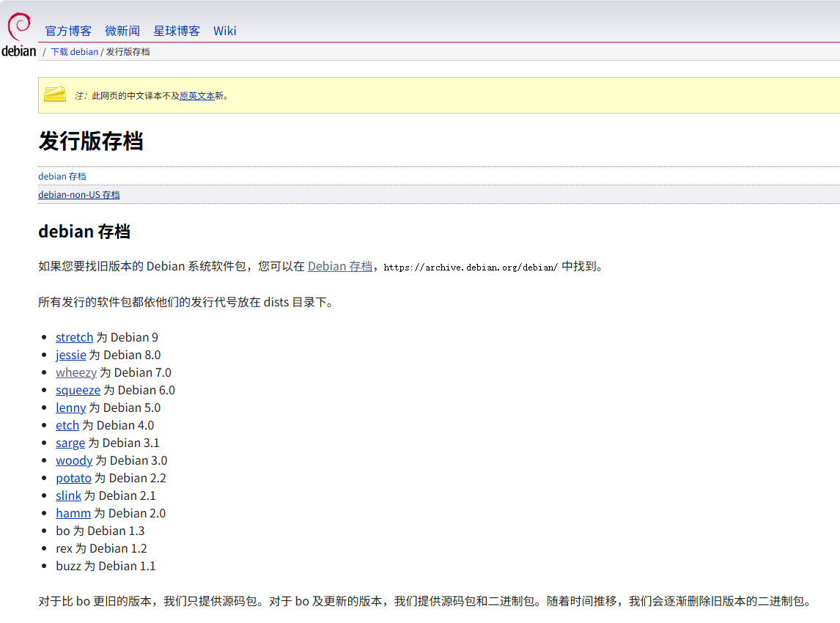The height and width of the screenshot is (623, 840).
Task: Open the 官方博客 menu item
Action: [x=68, y=31]
